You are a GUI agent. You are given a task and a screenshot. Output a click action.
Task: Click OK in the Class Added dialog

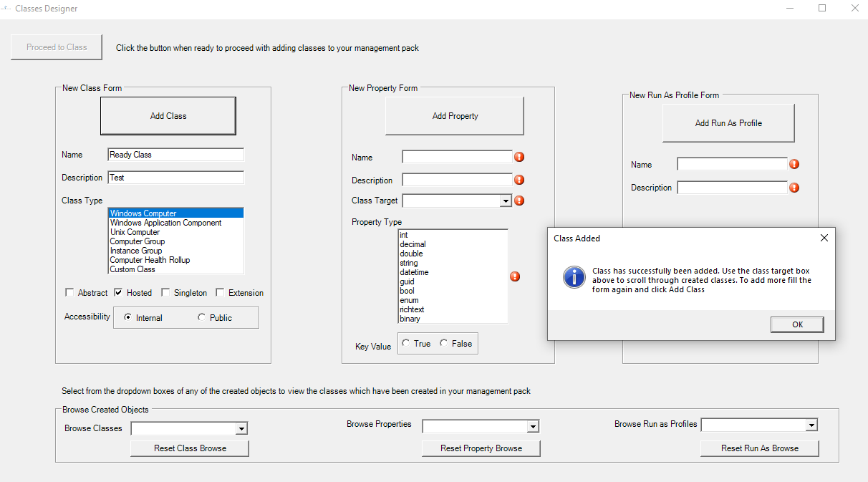click(797, 324)
